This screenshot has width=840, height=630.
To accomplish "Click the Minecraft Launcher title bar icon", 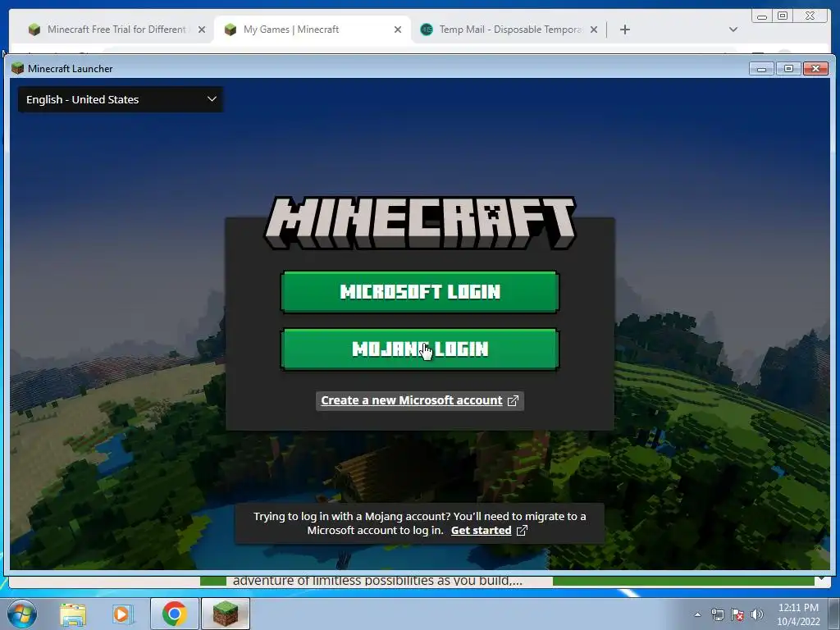I will pos(18,68).
